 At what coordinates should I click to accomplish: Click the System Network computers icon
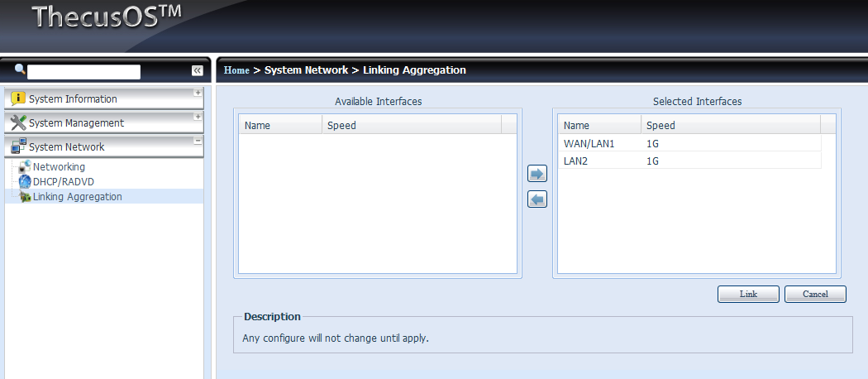point(18,147)
